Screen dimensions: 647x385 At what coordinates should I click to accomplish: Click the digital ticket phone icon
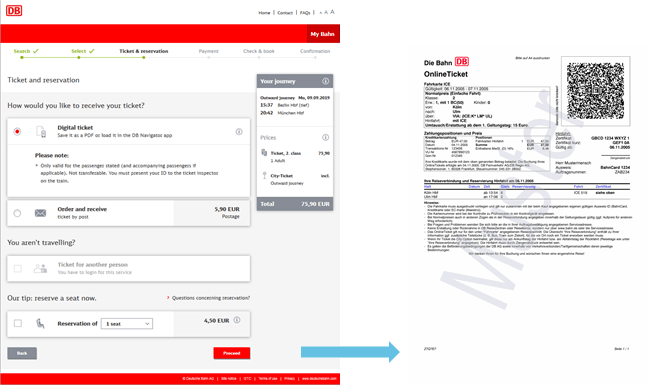click(41, 132)
